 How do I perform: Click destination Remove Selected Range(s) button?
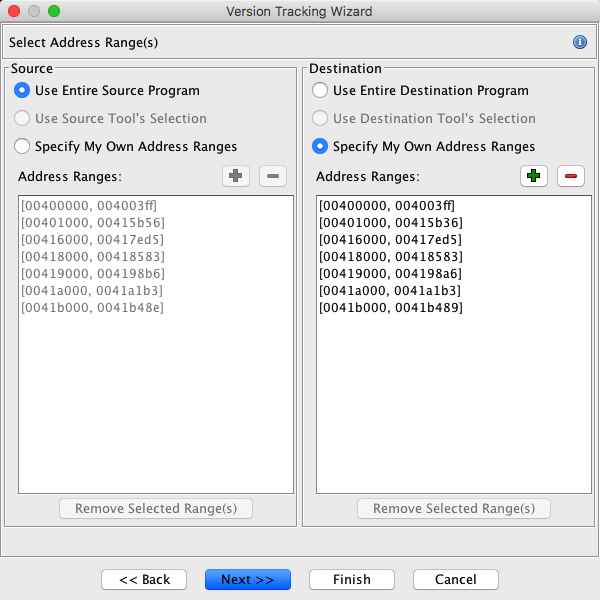(x=453, y=508)
